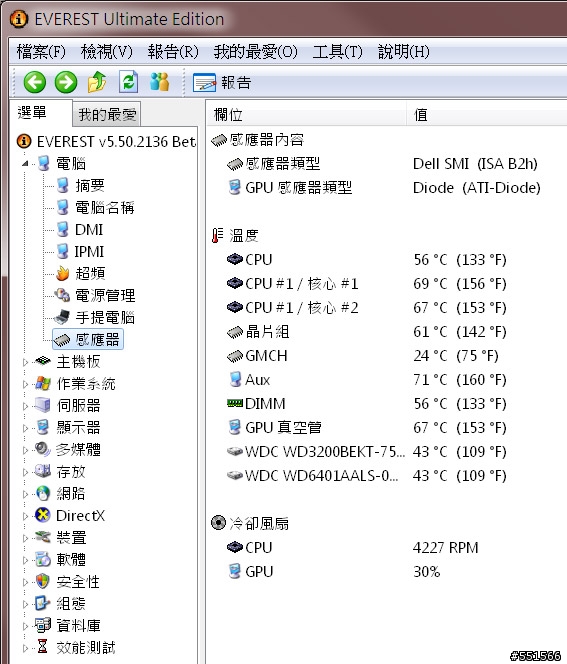
Task: Expand the 多媒體 tree node
Action: (25, 450)
